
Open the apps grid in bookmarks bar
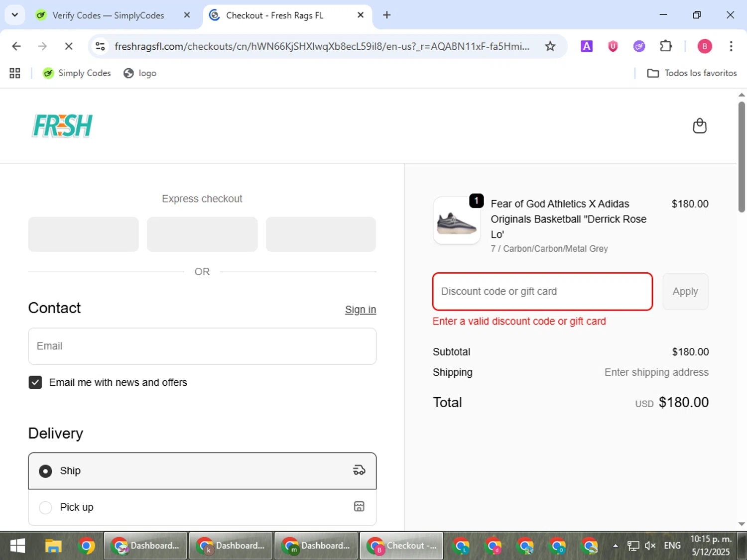[x=15, y=73]
